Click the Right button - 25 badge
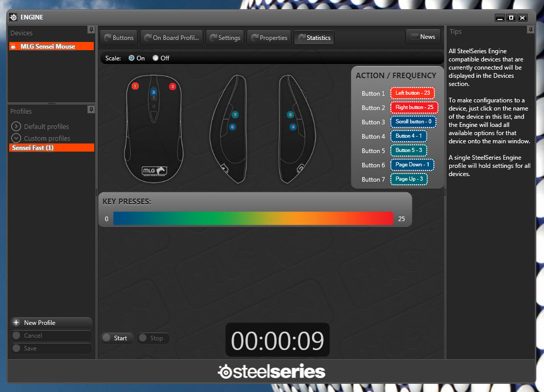This screenshot has width=544, height=392. [x=414, y=107]
